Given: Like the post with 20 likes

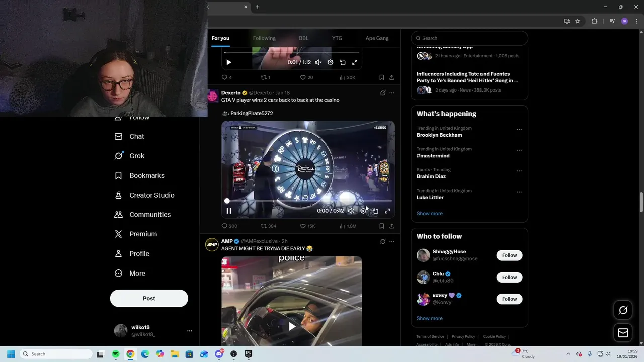Looking at the screenshot, I should click(303, 77).
